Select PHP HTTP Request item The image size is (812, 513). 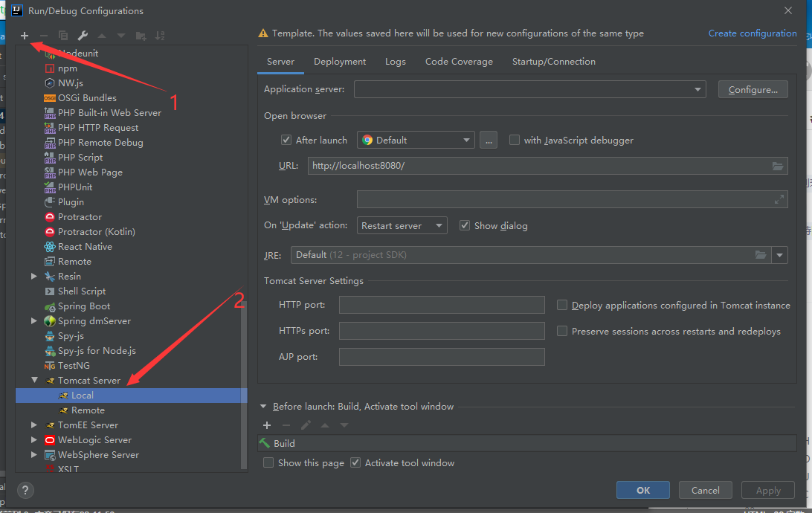coord(98,128)
